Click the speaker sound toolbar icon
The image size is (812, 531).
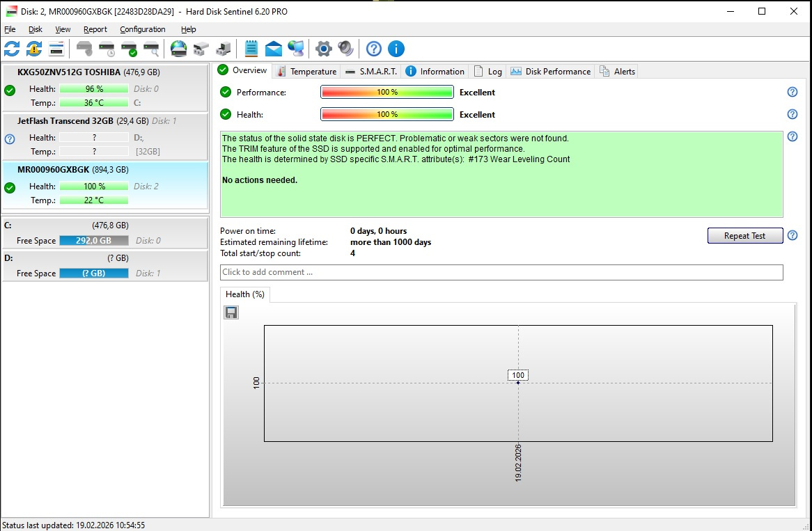click(345, 49)
